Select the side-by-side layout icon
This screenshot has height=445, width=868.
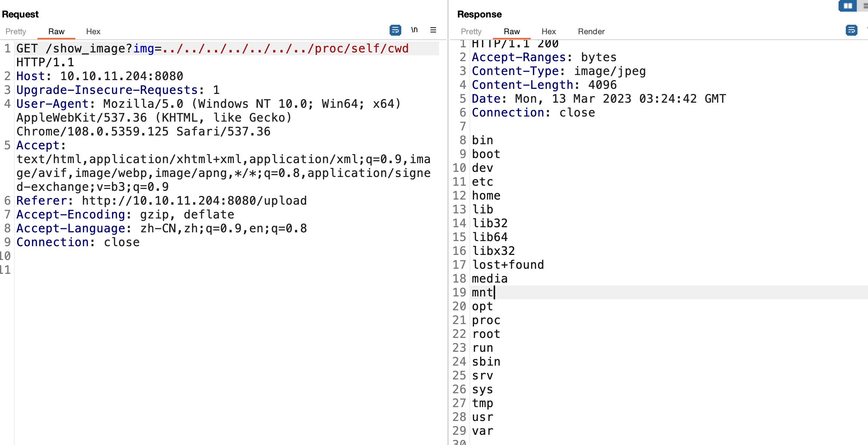[848, 6]
